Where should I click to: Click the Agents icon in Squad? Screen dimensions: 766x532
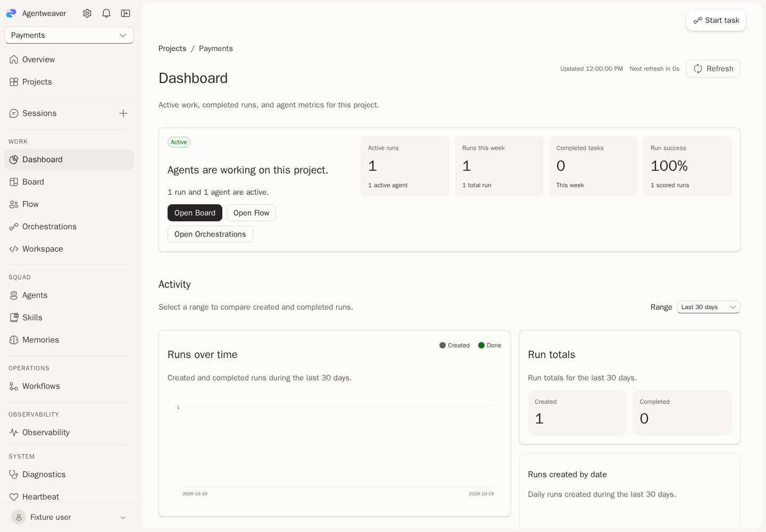coord(14,295)
